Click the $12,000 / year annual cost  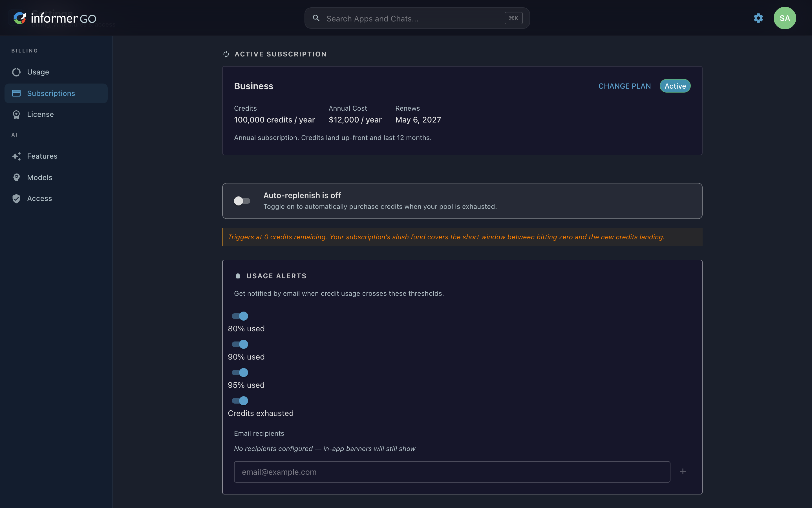click(x=355, y=120)
